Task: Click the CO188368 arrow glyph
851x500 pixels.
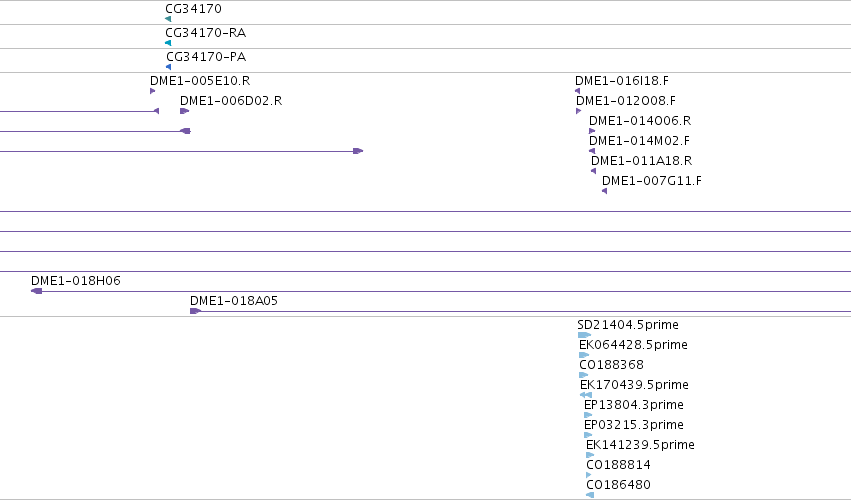Action: pos(584,375)
